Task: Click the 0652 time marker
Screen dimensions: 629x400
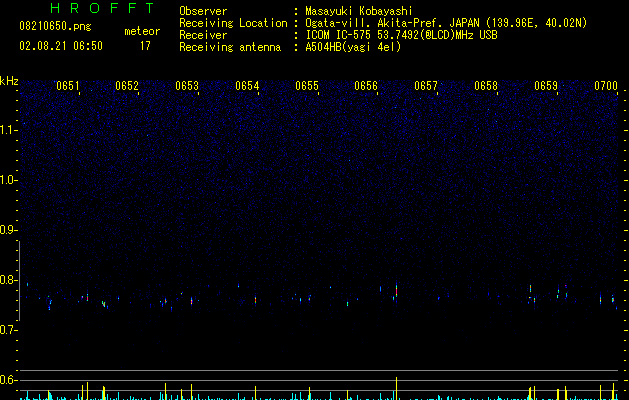Action: coord(127,86)
